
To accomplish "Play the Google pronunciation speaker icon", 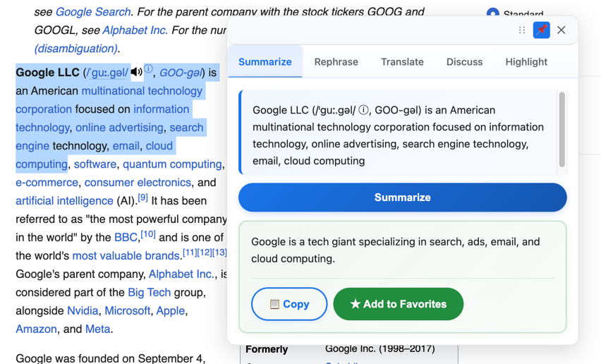I will (x=136, y=72).
